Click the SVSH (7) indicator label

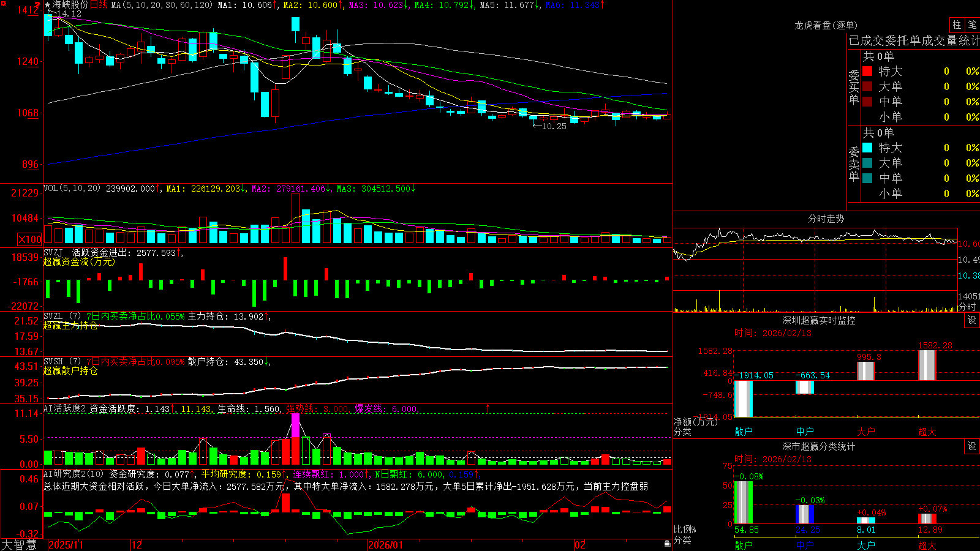[62, 362]
